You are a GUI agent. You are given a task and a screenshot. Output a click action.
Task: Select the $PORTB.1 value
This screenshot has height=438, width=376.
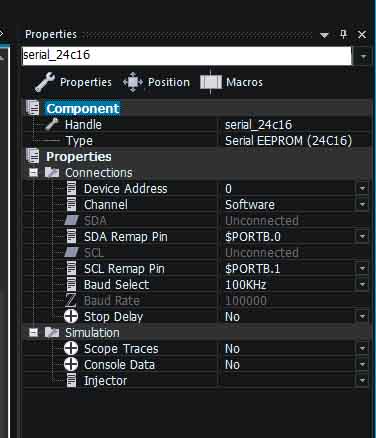253,269
